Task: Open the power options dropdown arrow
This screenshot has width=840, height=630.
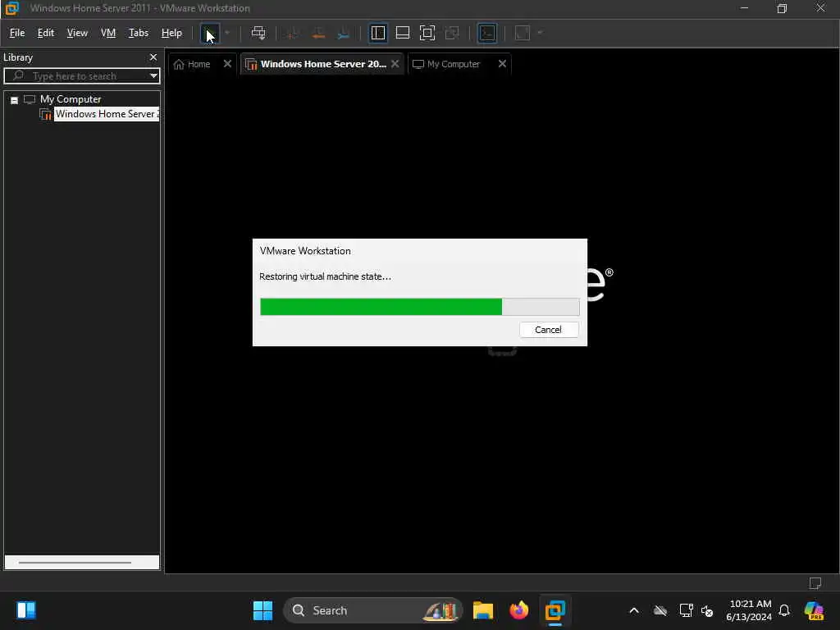Action: 227,33
